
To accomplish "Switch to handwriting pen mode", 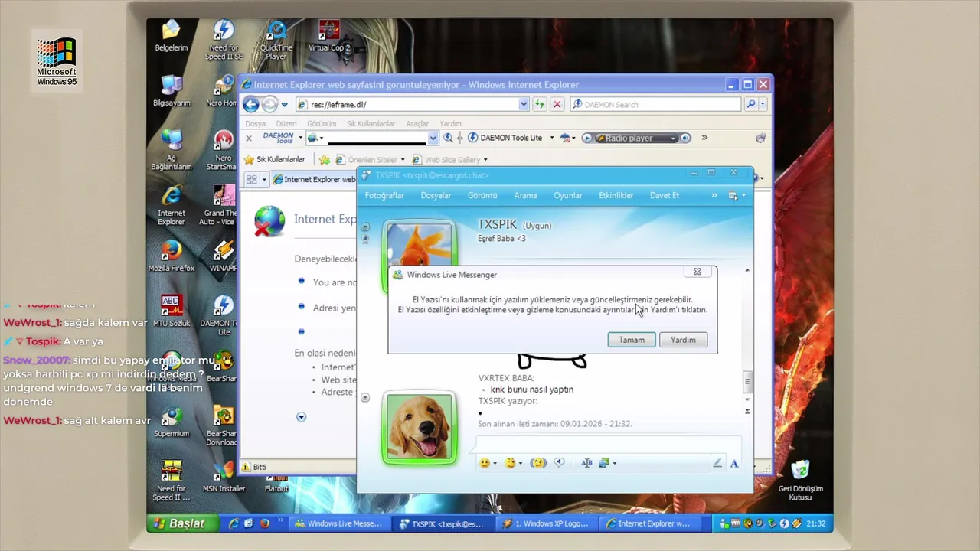I will [x=717, y=463].
